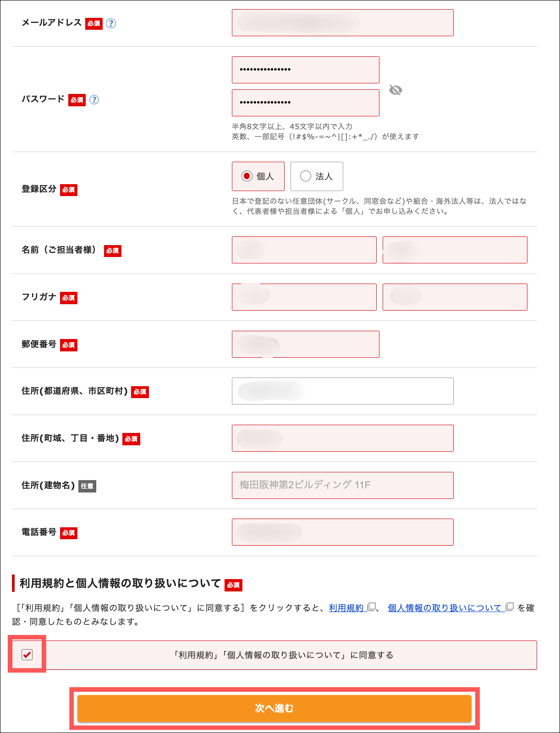Open the 利用規約 link
Image resolution: width=560 pixels, height=733 pixels.
346,608
